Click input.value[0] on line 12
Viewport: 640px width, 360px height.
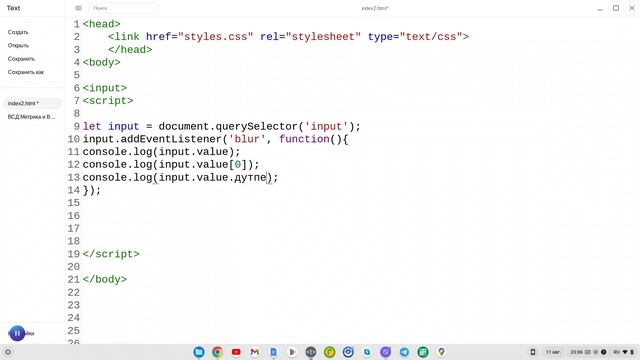pos(202,164)
